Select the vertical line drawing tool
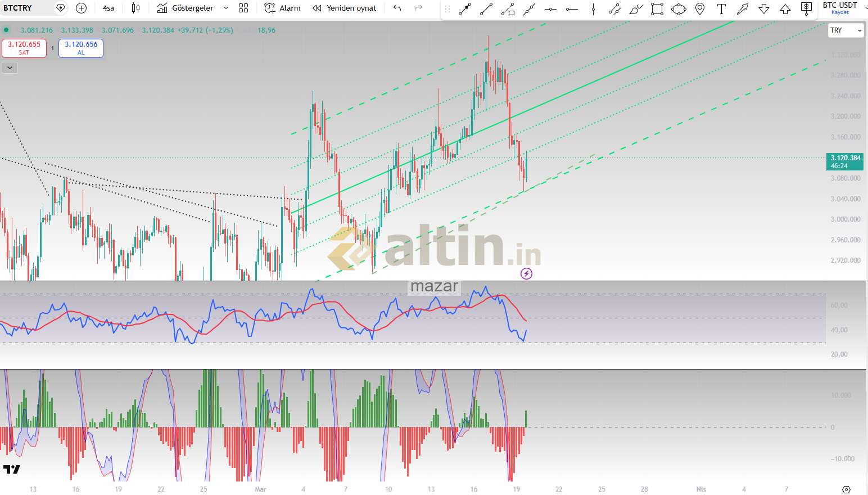The height and width of the screenshot is (495, 868). (x=593, y=8)
